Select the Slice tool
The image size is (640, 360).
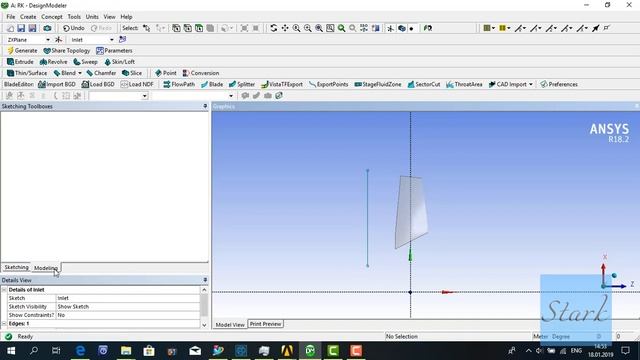point(132,73)
